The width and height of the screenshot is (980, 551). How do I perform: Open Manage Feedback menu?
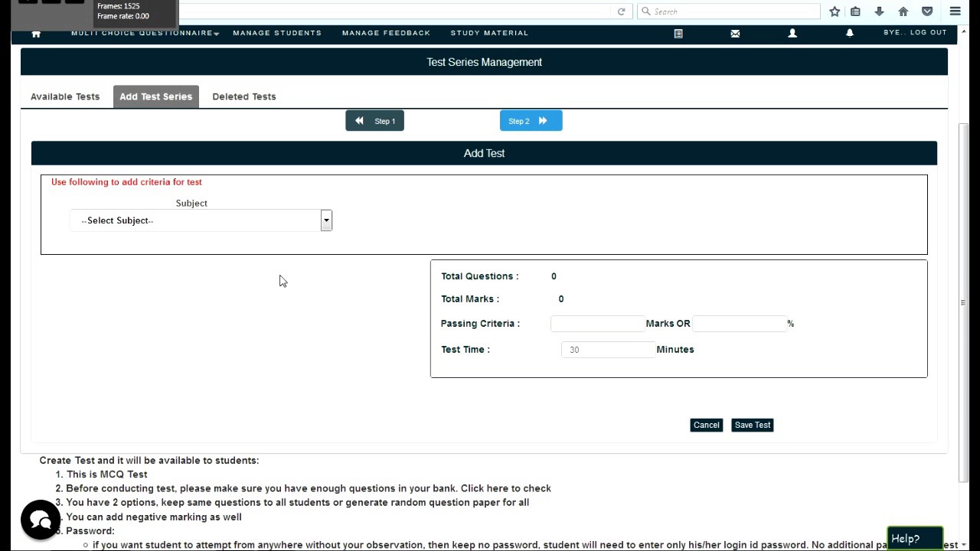[386, 33]
